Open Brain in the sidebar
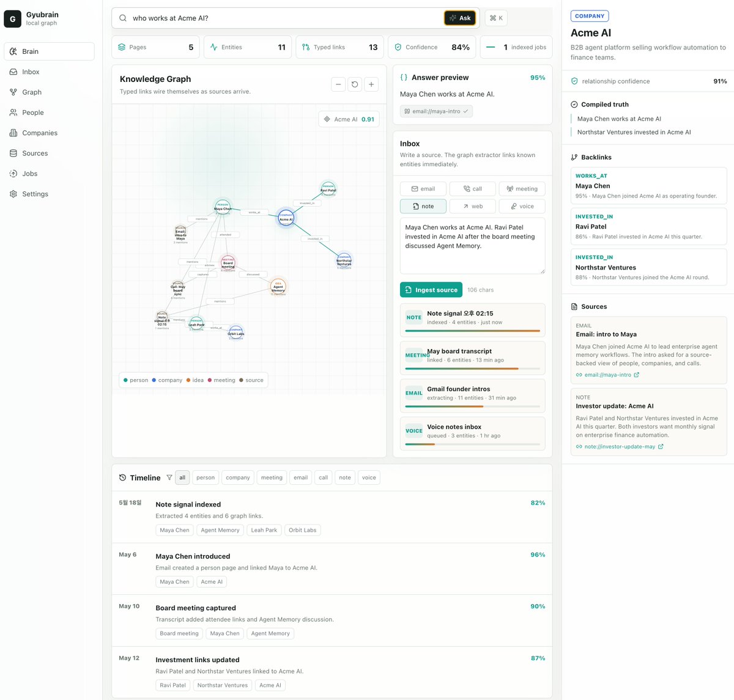 pyautogui.click(x=49, y=51)
